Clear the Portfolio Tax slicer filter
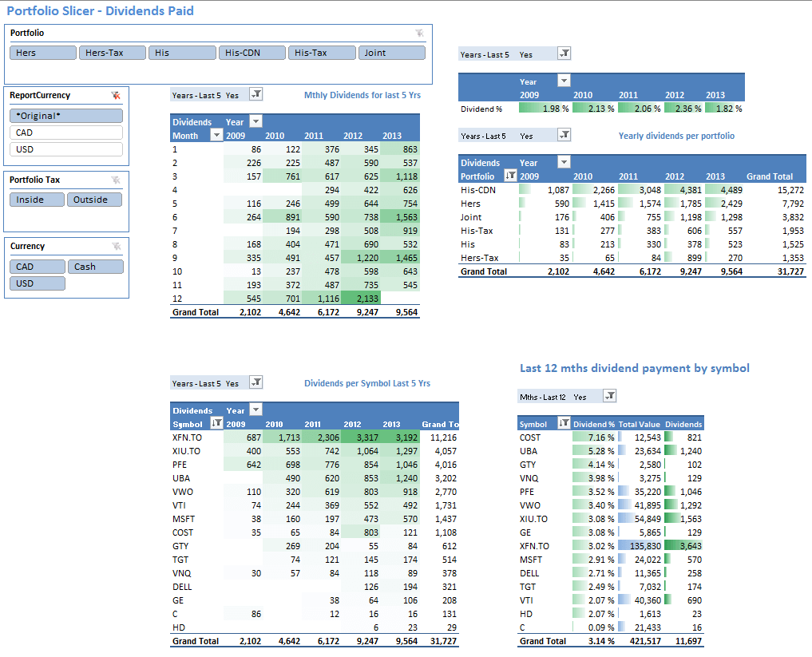 (117, 180)
